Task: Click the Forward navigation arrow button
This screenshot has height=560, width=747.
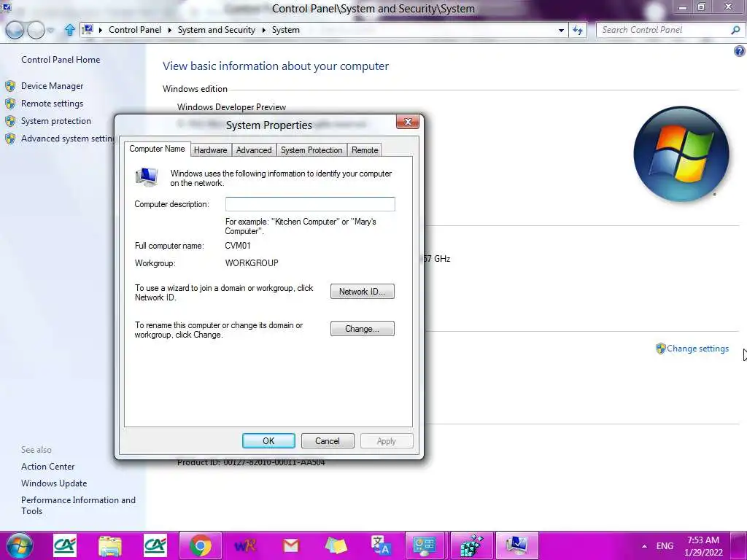Action: 36,30
